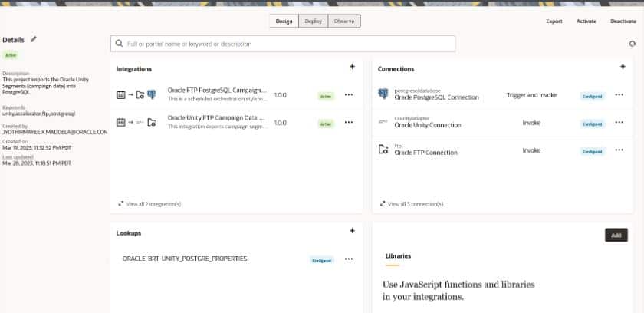Click the Integrations panel heading
The height and width of the screenshot is (313, 644).
tap(134, 69)
